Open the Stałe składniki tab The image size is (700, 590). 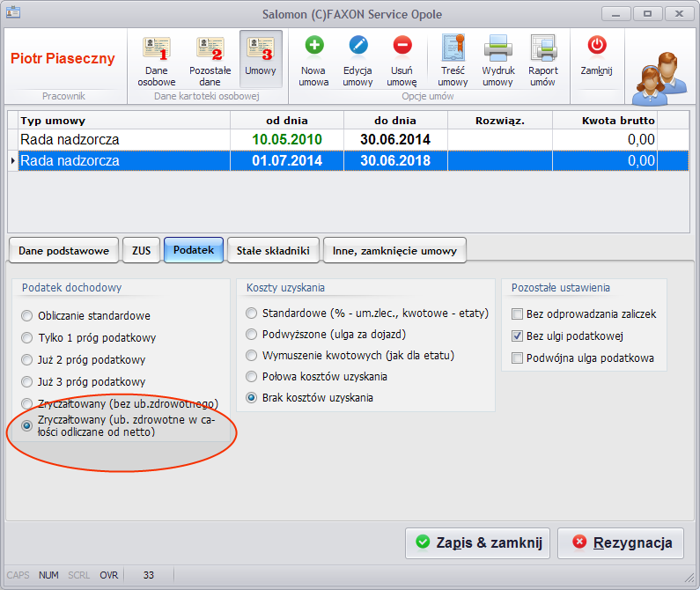(273, 251)
